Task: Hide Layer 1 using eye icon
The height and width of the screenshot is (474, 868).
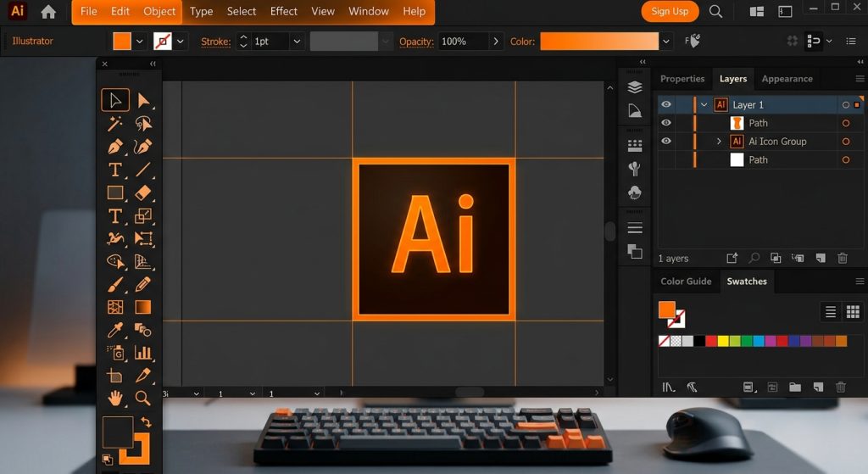Action: point(666,104)
